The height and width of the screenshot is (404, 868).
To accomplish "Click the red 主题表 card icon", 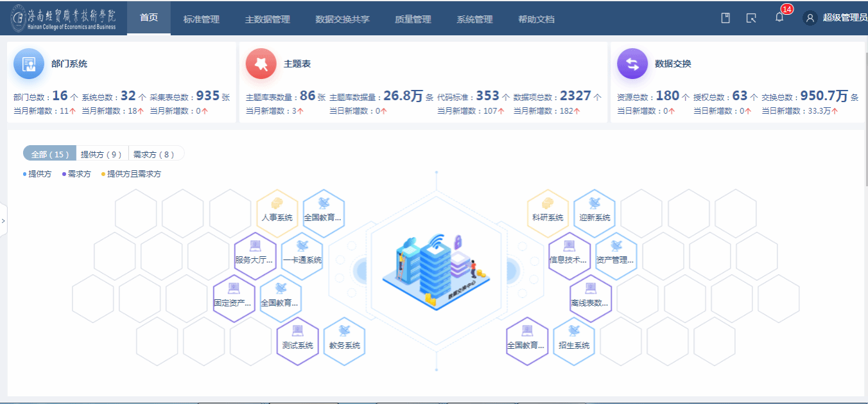I will 261,64.
